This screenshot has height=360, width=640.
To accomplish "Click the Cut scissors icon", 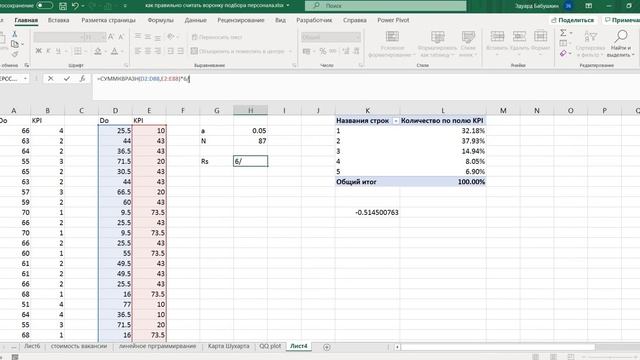I will [15, 34].
